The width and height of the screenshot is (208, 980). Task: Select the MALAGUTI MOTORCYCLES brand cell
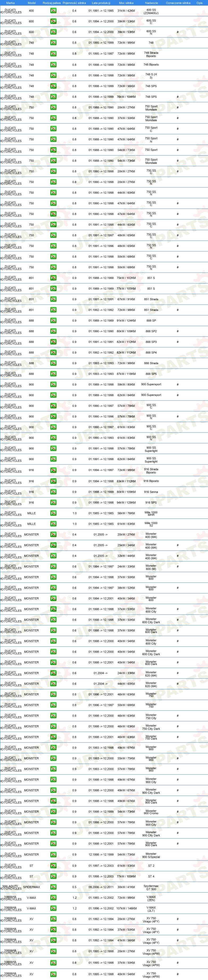click(10, 887)
